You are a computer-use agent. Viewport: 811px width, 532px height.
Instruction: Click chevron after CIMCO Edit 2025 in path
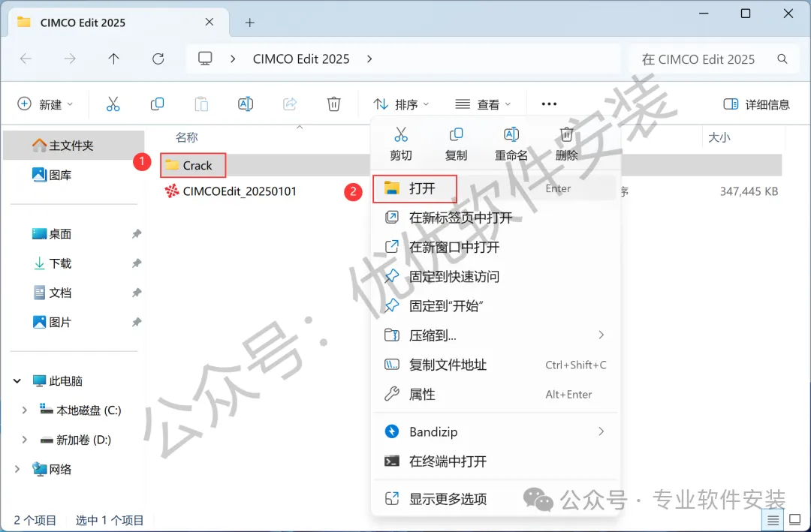click(369, 59)
